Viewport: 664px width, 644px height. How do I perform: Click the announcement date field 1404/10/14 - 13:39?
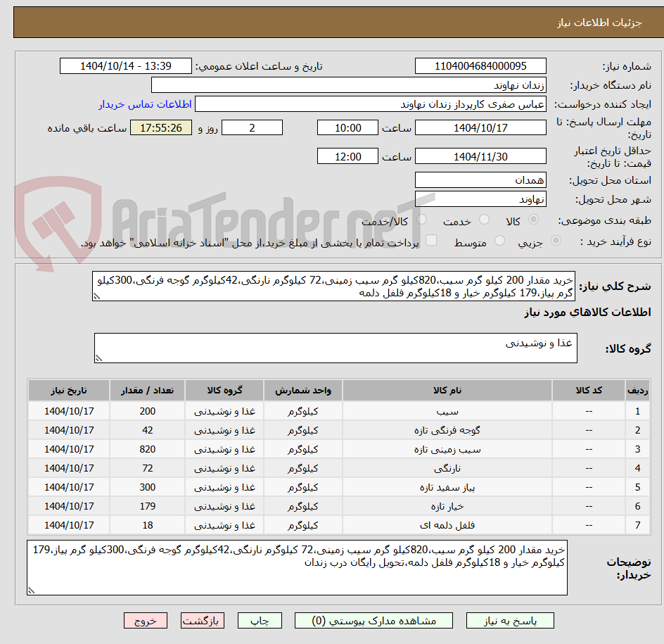click(126, 66)
